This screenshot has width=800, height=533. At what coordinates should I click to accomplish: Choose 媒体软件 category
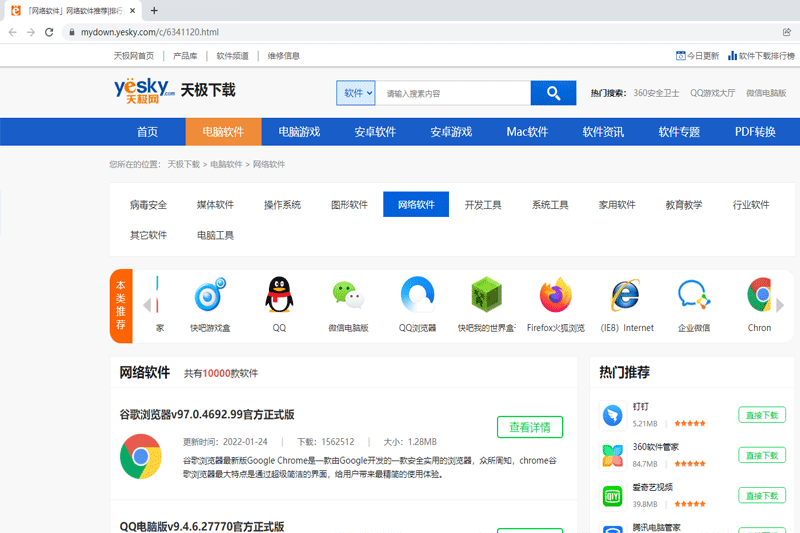point(215,205)
